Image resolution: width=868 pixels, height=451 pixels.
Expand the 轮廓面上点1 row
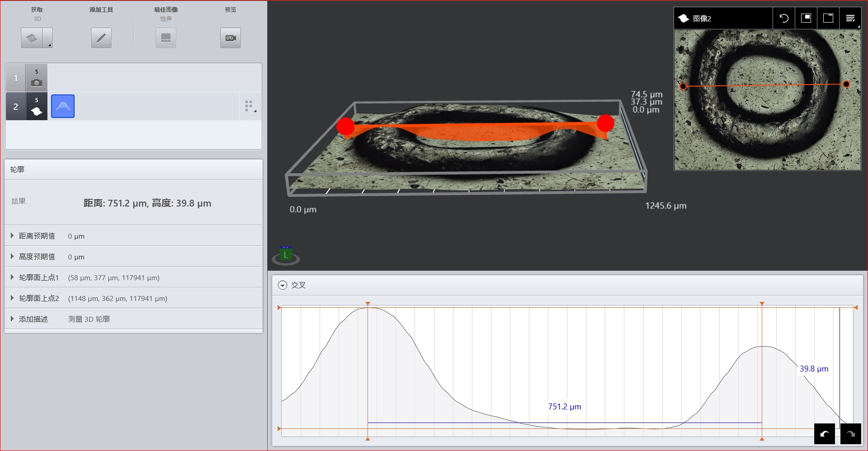tap(12, 277)
